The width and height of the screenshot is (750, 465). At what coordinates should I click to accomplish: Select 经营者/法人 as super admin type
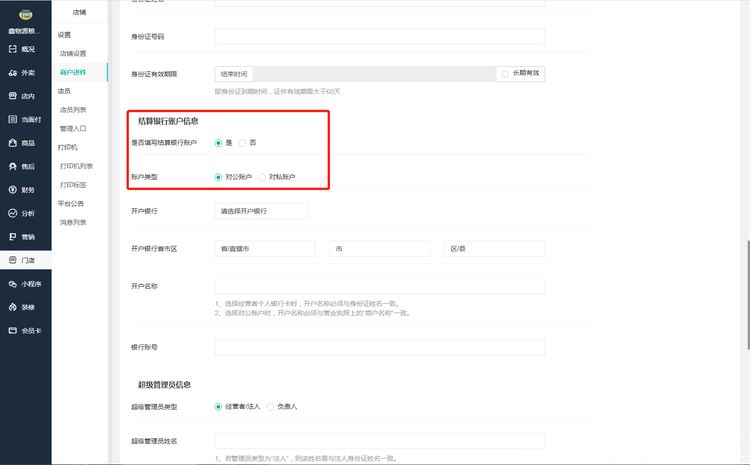point(218,407)
